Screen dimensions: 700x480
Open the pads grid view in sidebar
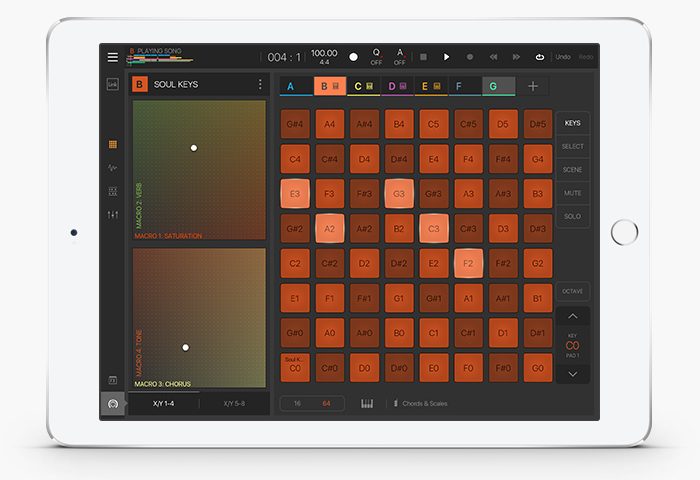click(112, 144)
